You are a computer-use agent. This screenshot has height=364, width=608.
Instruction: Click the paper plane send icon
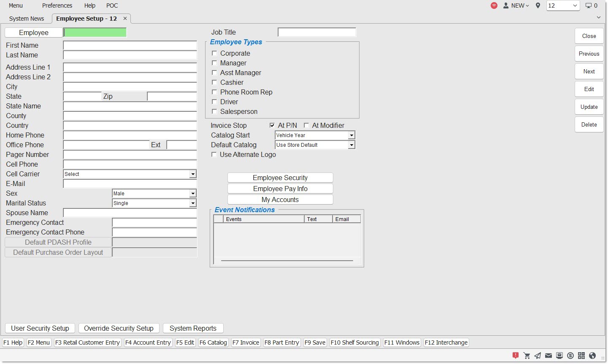point(538,356)
